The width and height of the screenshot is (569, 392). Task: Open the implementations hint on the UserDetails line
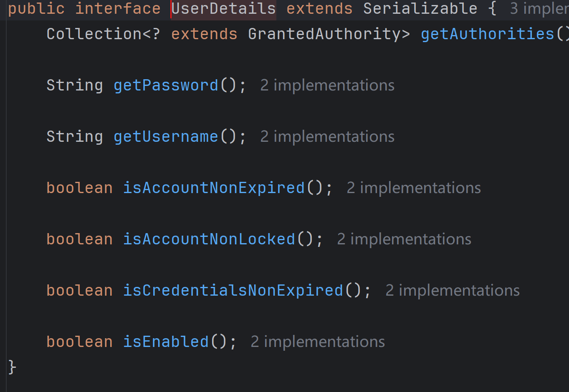[539, 9]
